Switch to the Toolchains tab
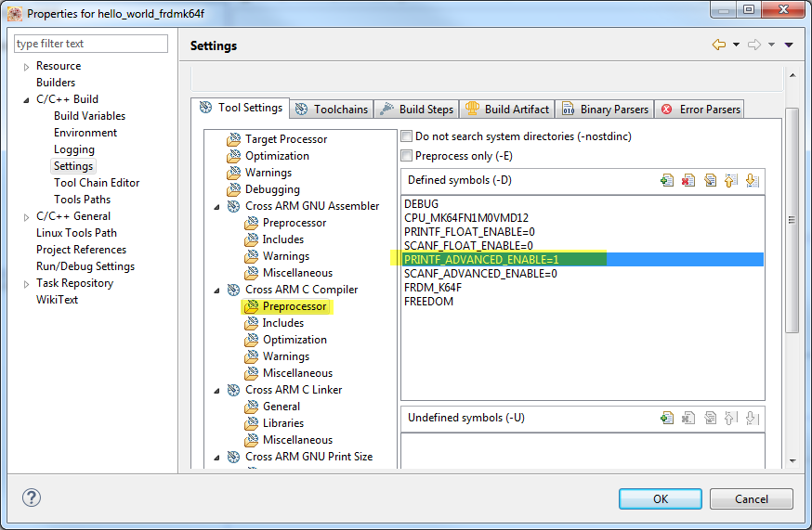 pos(332,110)
